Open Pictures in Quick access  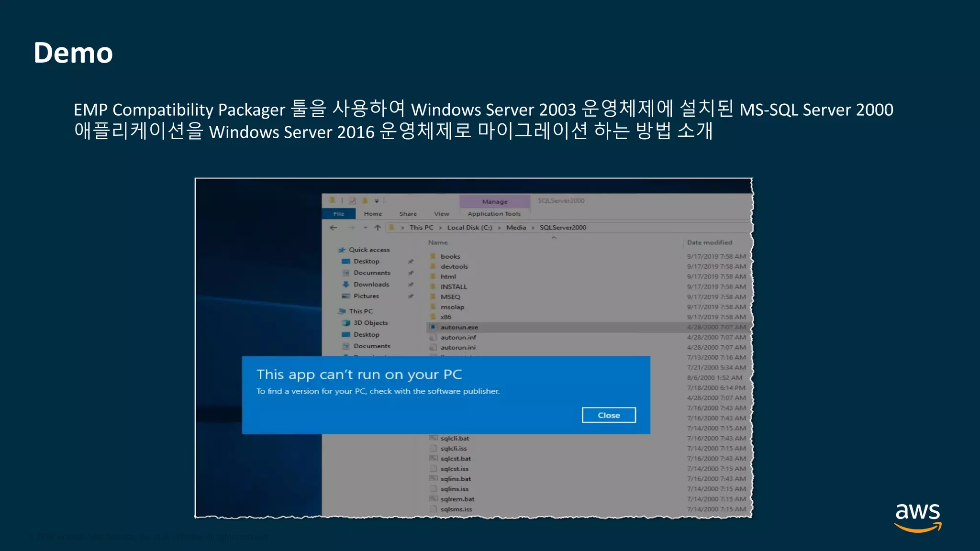[366, 296]
